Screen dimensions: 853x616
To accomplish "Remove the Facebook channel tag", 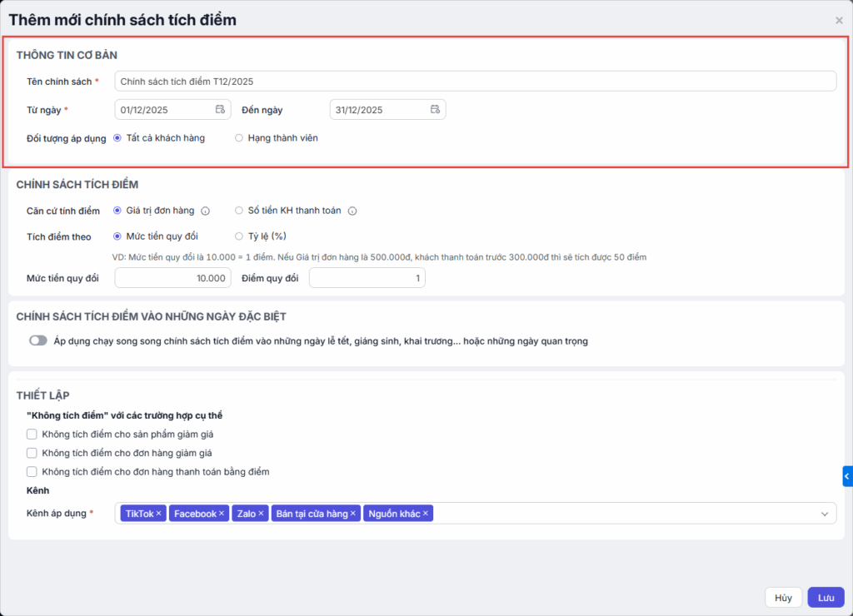I will [222, 514].
